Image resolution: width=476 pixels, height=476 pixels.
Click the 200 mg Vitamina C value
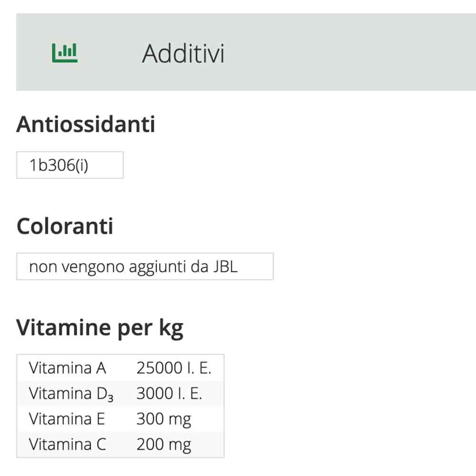click(x=163, y=444)
